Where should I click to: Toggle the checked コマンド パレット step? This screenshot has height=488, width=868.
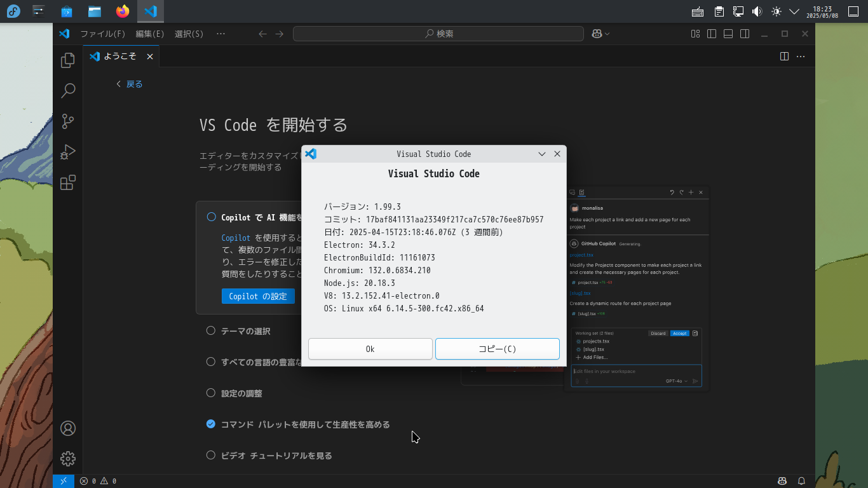click(211, 424)
